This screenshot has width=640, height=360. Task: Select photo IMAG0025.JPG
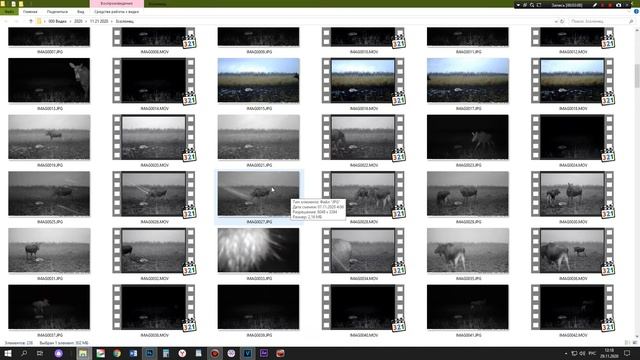click(x=49, y=193)
